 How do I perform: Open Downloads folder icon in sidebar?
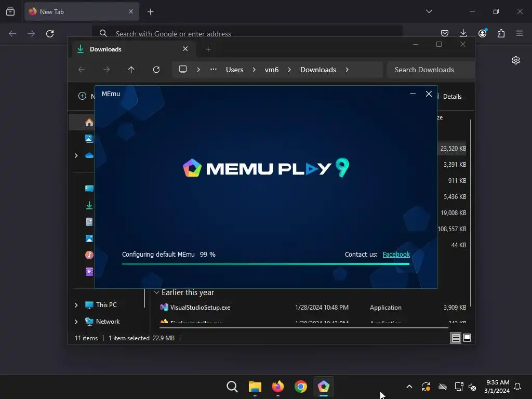click(x=89, y=205)
